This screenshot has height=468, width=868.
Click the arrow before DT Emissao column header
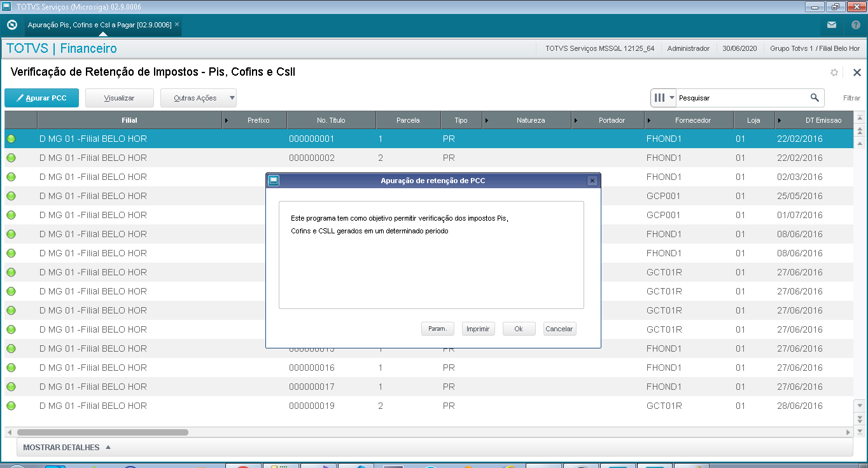pyautogui.click(x=780, y=120)
